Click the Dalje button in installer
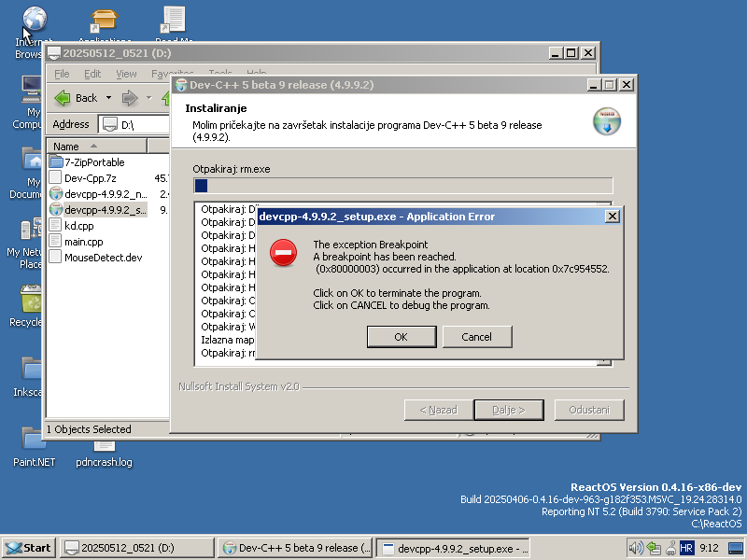The height and width of the screenshot is (560, 747). pos(509,410)
